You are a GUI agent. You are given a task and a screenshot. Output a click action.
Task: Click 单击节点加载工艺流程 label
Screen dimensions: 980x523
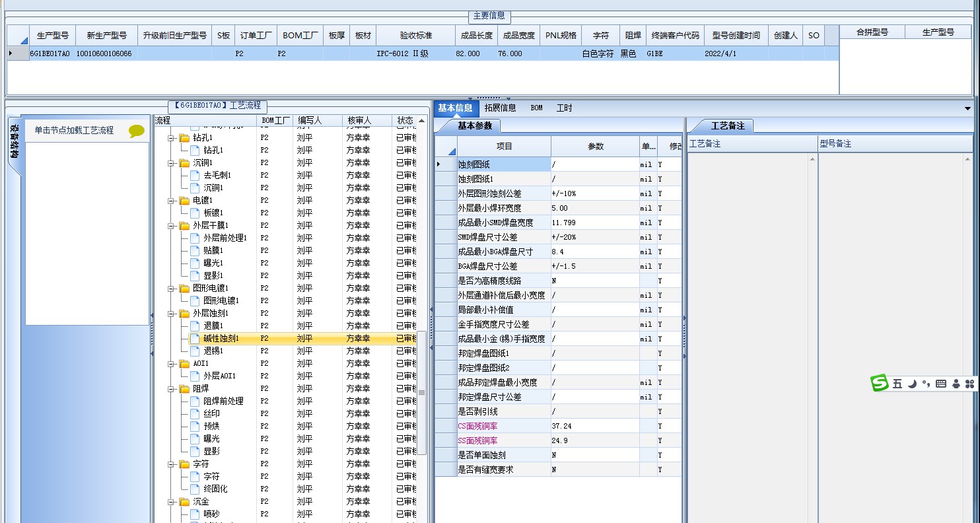[74, 131]
